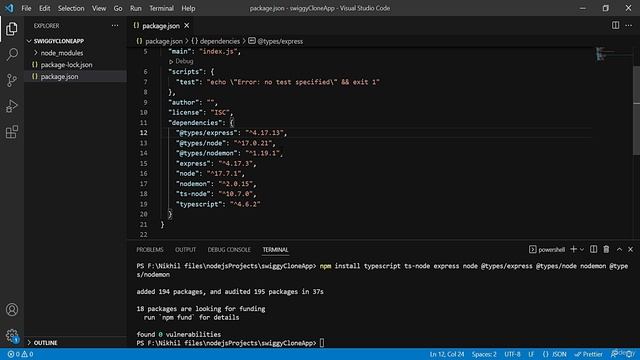The width and height of the screenshot is (640, 360).
Task: Open the Source Control view
Action: pyautogui.click(x=12, y=80)
